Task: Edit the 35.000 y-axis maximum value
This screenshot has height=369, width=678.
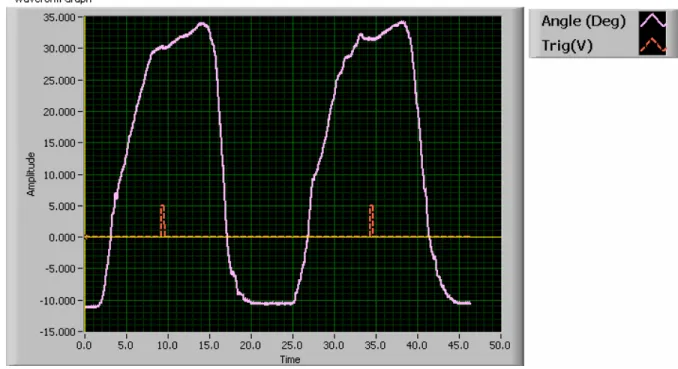Action: (59, 18)
